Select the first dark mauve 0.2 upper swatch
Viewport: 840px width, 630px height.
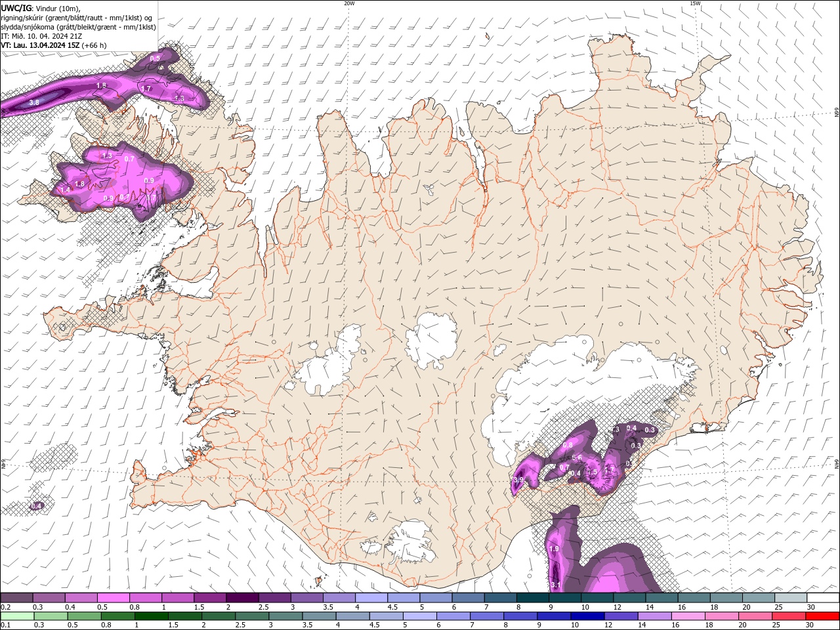(x=16, y=598)
